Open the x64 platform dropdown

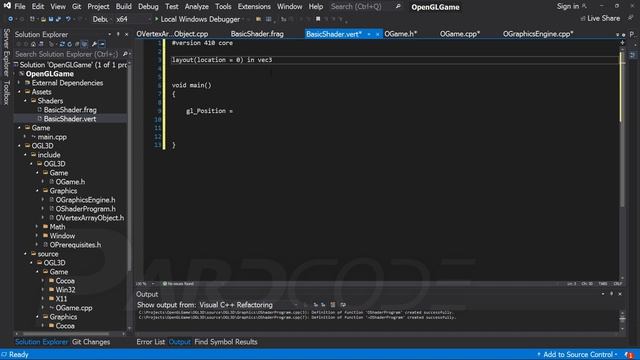pyautogui.click(x=133, y=19)
